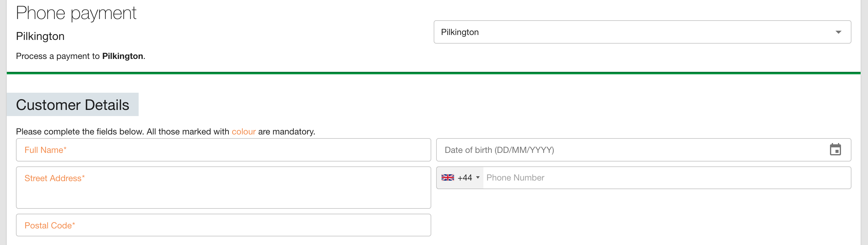
Task: Focus the Full Name field
Action: tap(223, 150)
